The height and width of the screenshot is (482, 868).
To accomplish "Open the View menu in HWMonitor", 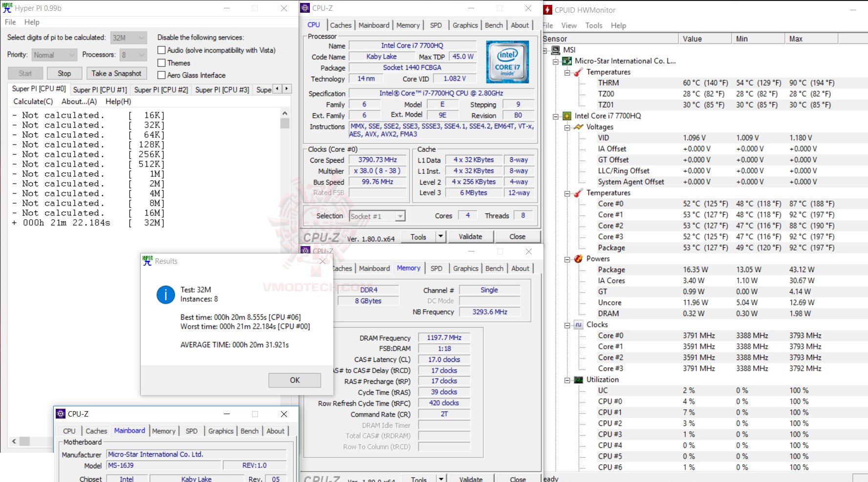I will tap(569, 25).
